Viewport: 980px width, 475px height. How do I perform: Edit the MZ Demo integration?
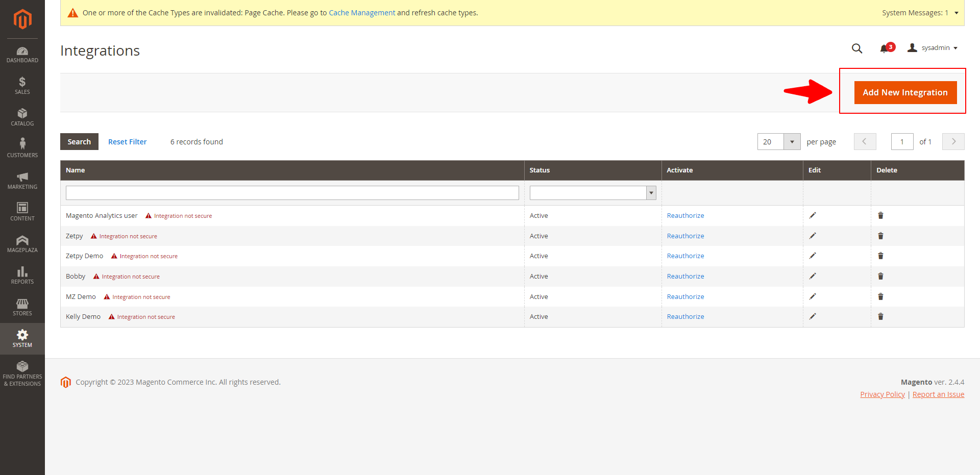813,296
